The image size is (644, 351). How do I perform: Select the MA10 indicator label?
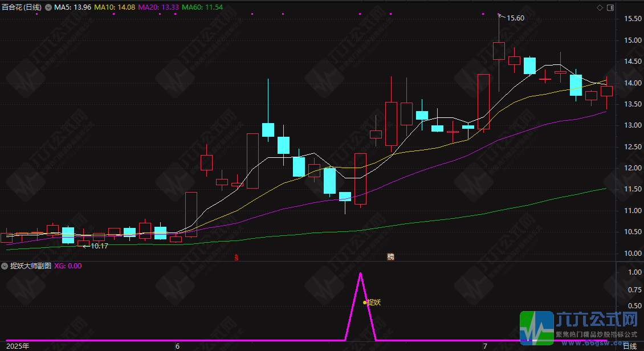click(115, 7)
